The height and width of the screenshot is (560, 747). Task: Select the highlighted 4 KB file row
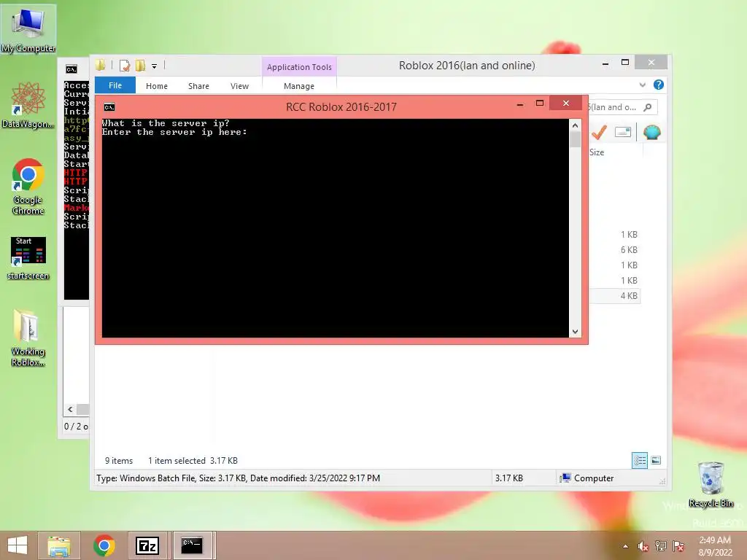click(x=614, y=296)
